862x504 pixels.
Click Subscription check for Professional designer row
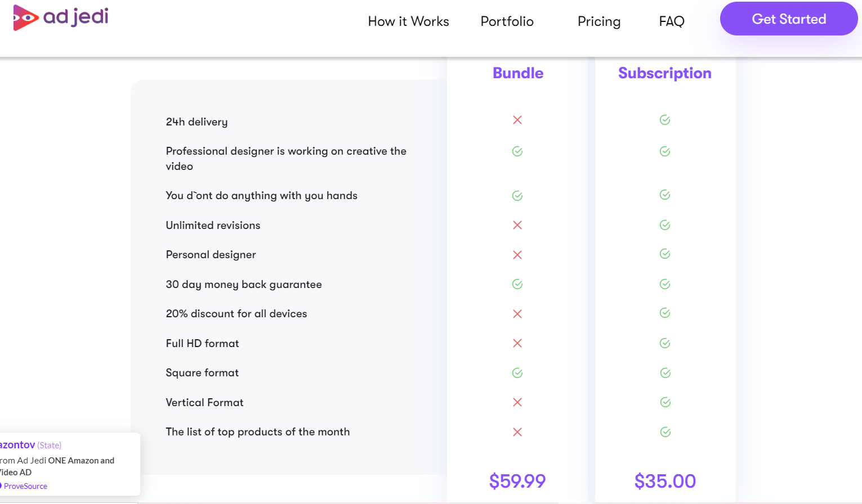[x=665, y=151]
